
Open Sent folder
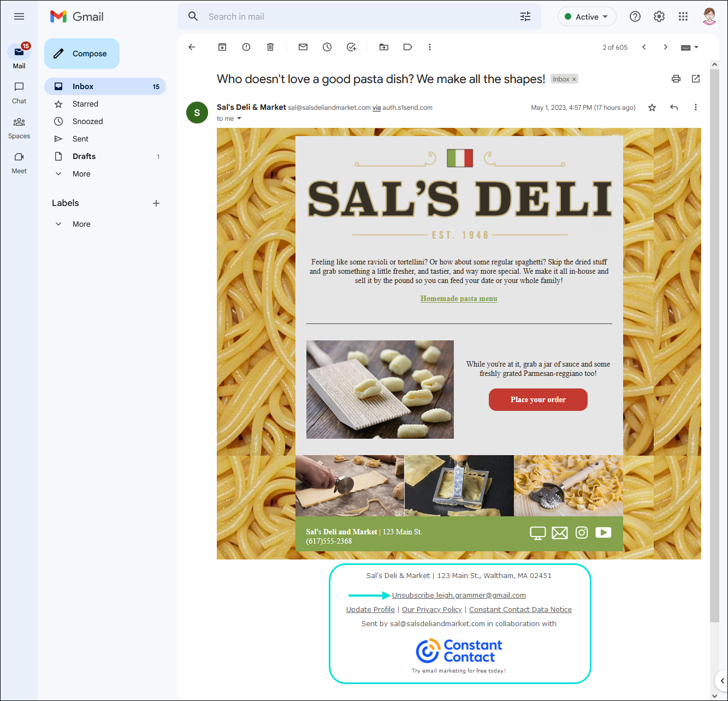click(x=105, y=139)
